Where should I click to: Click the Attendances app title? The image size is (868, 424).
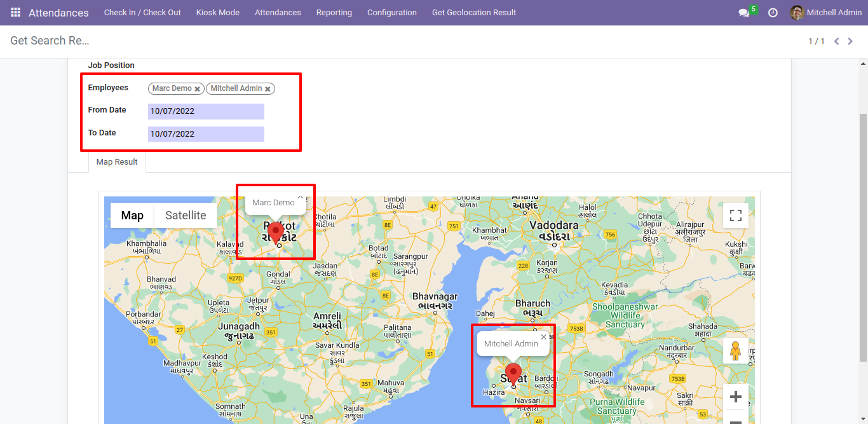[x=58, y=13]
